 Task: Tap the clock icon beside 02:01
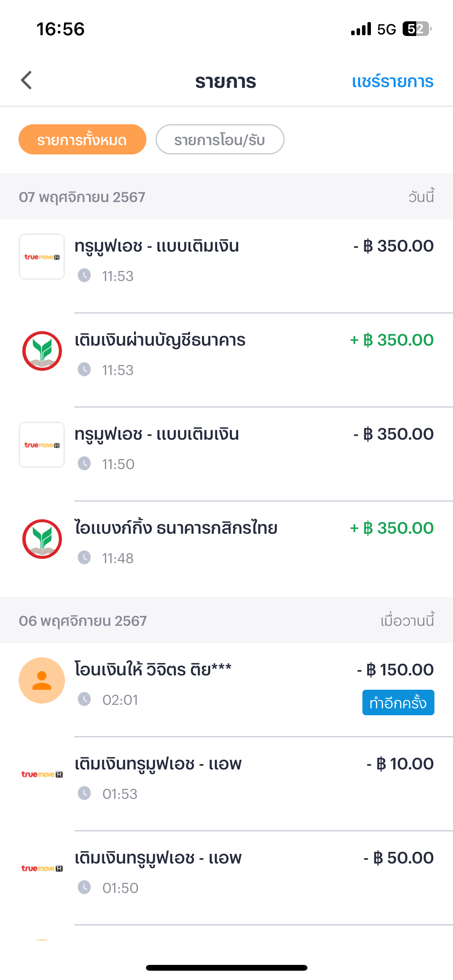pos(84,699)
